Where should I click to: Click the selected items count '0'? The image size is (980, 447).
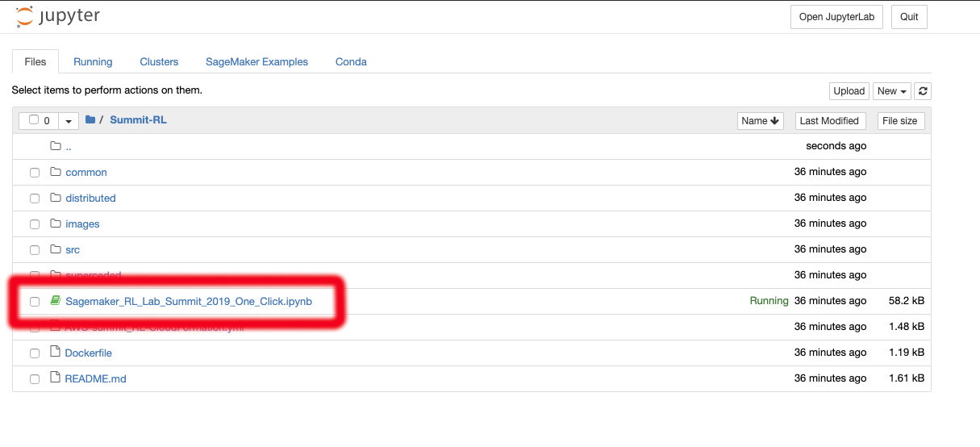(47, 121)
